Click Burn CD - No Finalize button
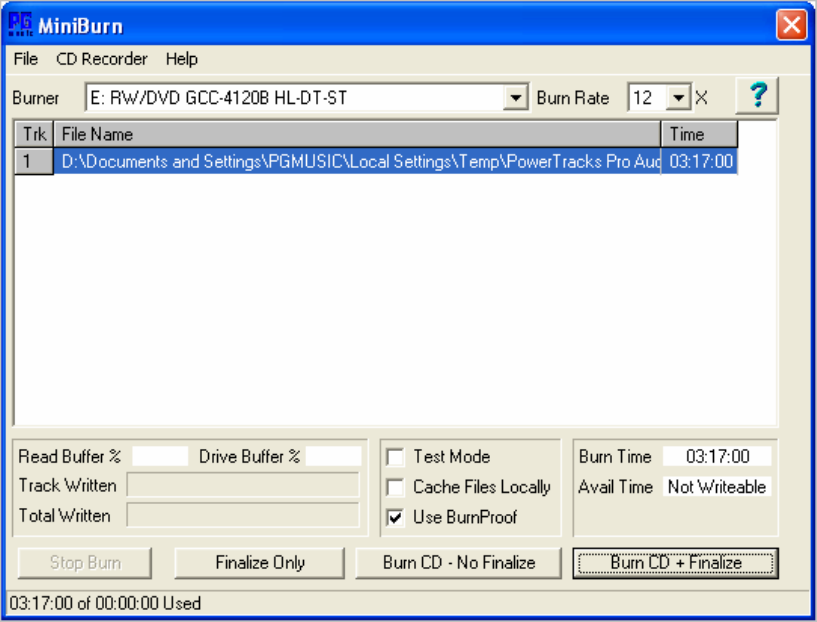This screenshot has width=817, height=622. click(x=459, y=563)
